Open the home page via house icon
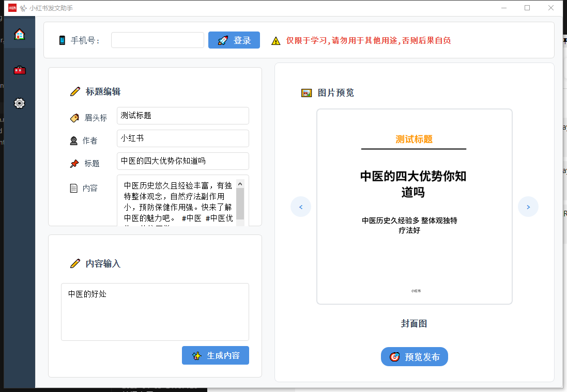Screen dimensions: 567x392 (19, 33)
